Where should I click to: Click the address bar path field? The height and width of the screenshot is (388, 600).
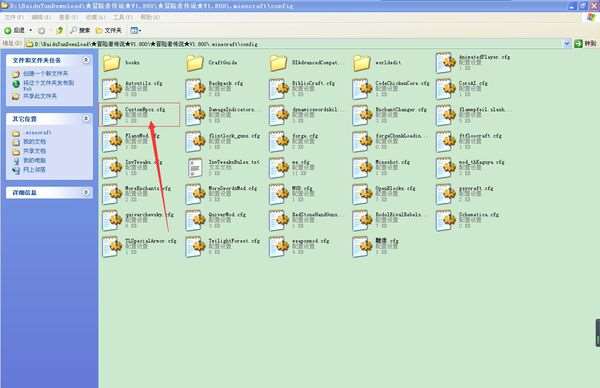295,44
